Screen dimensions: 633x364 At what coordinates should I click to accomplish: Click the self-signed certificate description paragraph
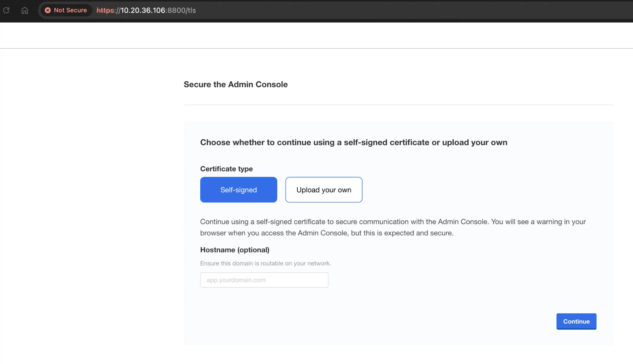pos(393,227)
